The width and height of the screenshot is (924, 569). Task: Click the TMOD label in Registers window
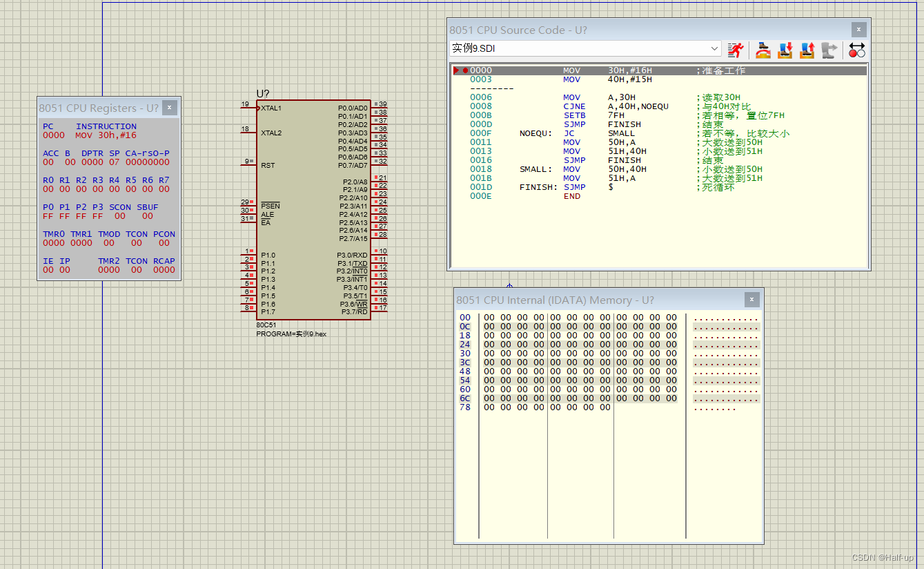pos(109,234)
